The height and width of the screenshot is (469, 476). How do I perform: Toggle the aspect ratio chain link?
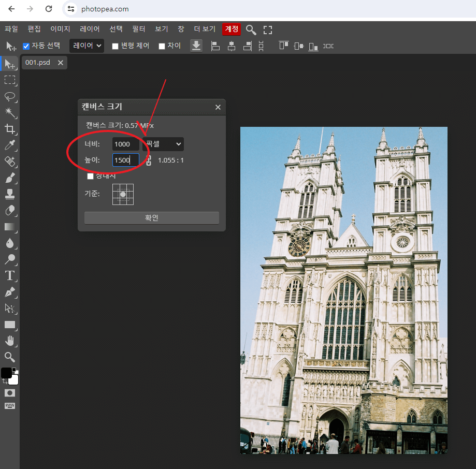coord(149,160)
